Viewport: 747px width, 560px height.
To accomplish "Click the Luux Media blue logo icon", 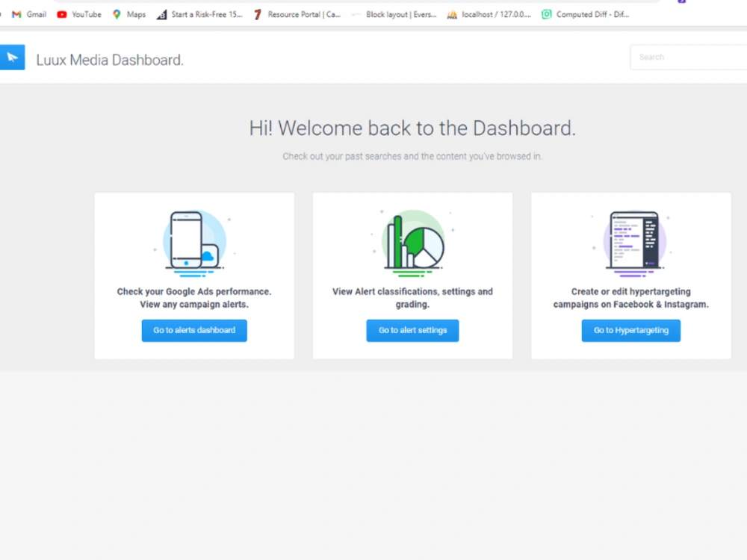I will pos(12,57).
